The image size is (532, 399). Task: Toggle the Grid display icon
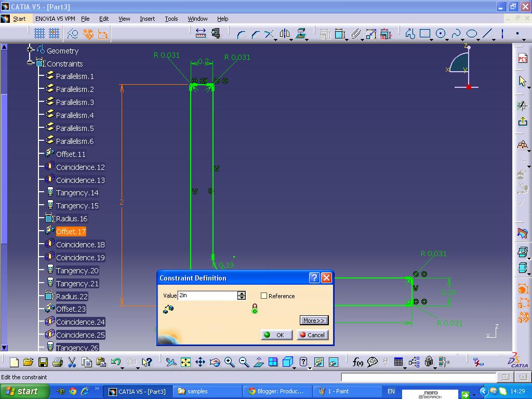[x=40, y=33]
